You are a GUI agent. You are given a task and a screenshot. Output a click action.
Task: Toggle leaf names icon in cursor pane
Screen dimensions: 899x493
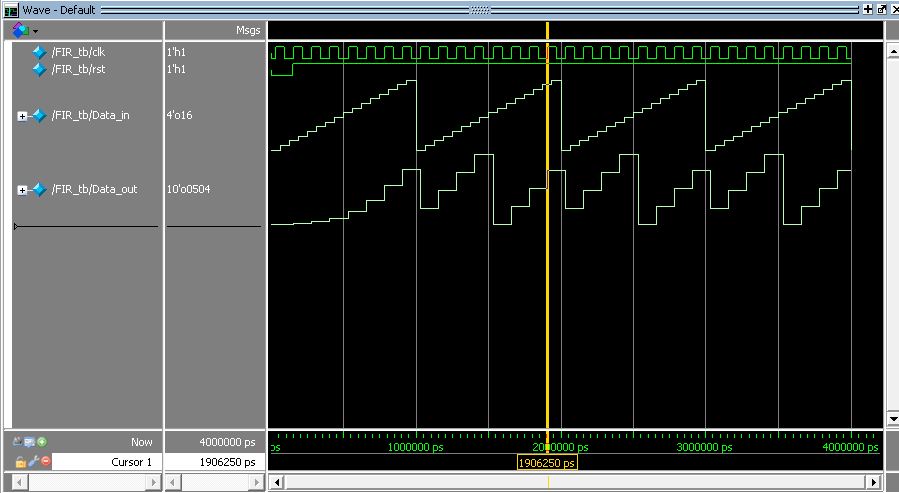point(18,441)
